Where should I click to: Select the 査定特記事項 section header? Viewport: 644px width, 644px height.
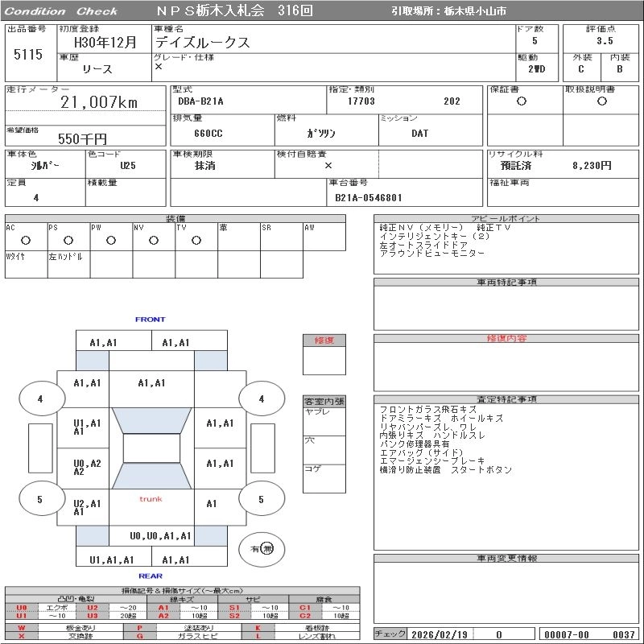click(506, 399)
